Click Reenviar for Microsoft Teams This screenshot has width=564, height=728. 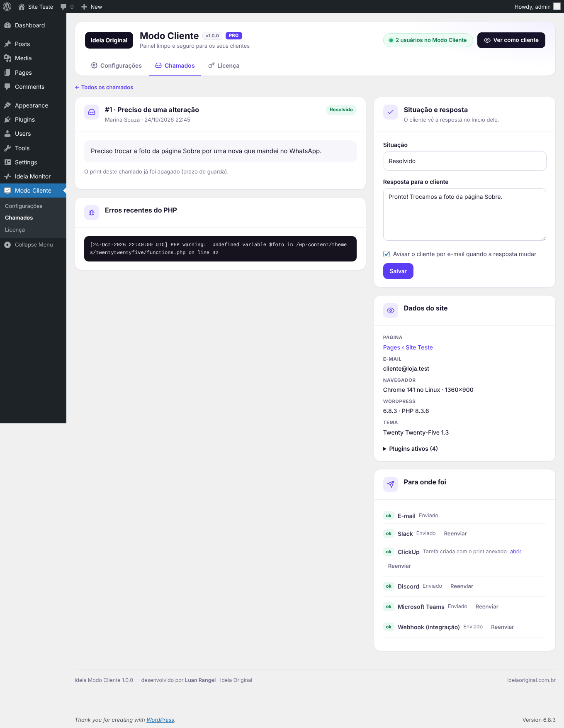(487, 607)
